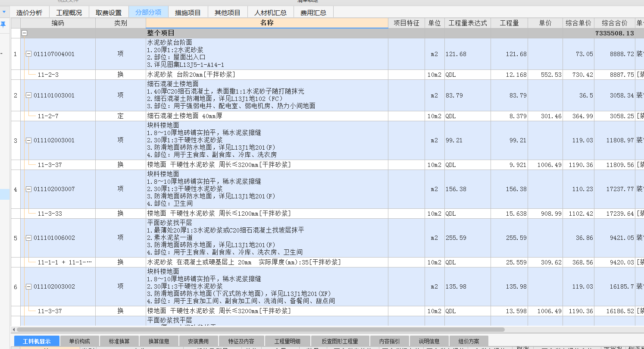Click the pin icon in left sidebar
The image size is (644, 349).
pyautogui.click(x=3, y=25)
